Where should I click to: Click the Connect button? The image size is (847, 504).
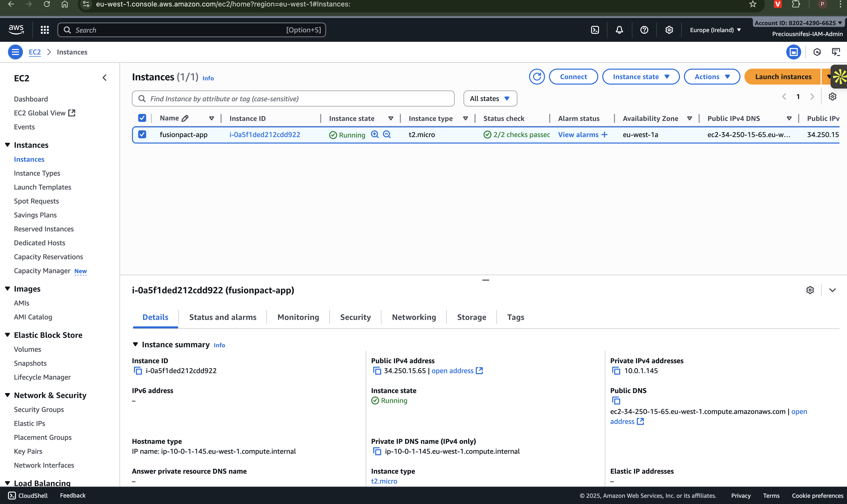click(x=573, y=77)
